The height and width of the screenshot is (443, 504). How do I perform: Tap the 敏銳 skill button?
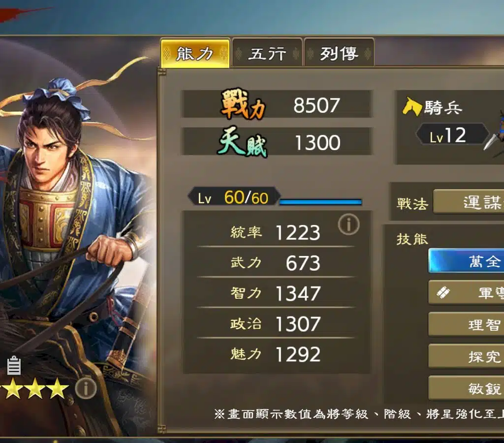(467, 388)
